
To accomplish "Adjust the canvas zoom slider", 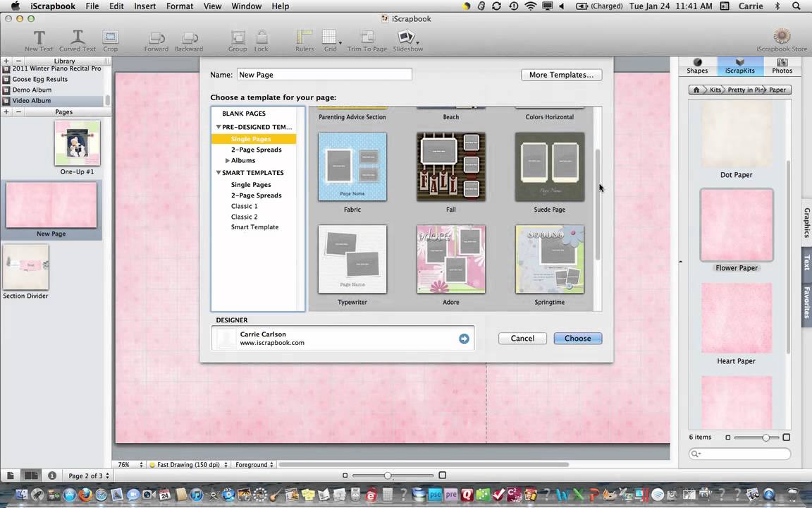I will [388, 476].
